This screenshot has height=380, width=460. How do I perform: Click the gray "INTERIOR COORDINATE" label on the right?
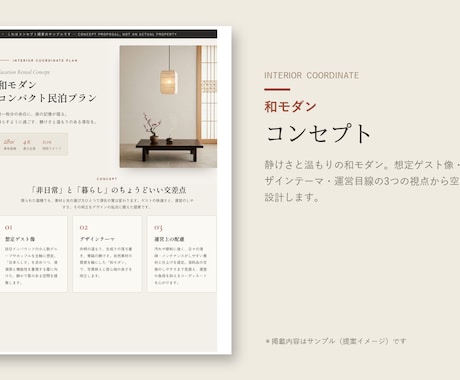[312, 76]
